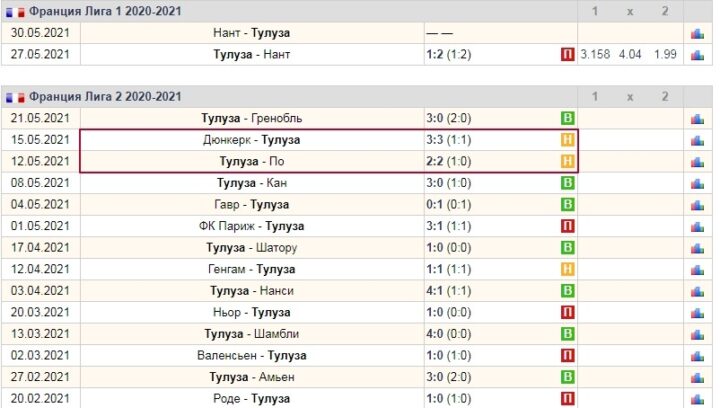Viewport: 720px width, 408px height.
Task: Click the green В badge for Гавр - Тулуза
Action: tap(568, 205)
